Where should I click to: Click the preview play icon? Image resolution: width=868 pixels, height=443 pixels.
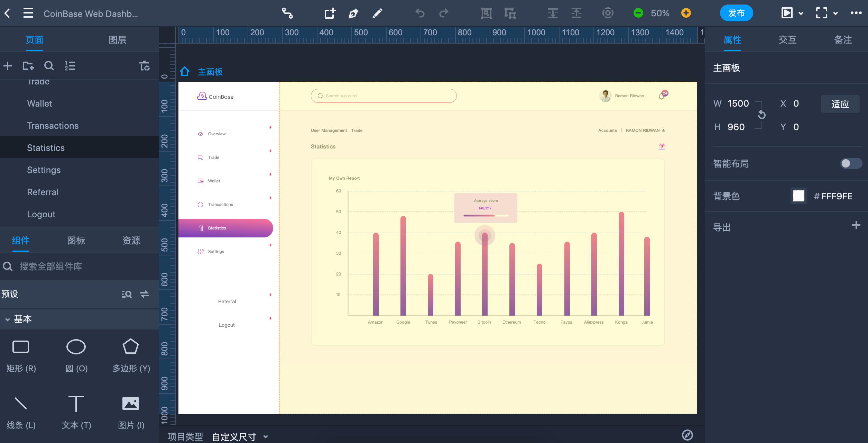[x=787, y=13]
